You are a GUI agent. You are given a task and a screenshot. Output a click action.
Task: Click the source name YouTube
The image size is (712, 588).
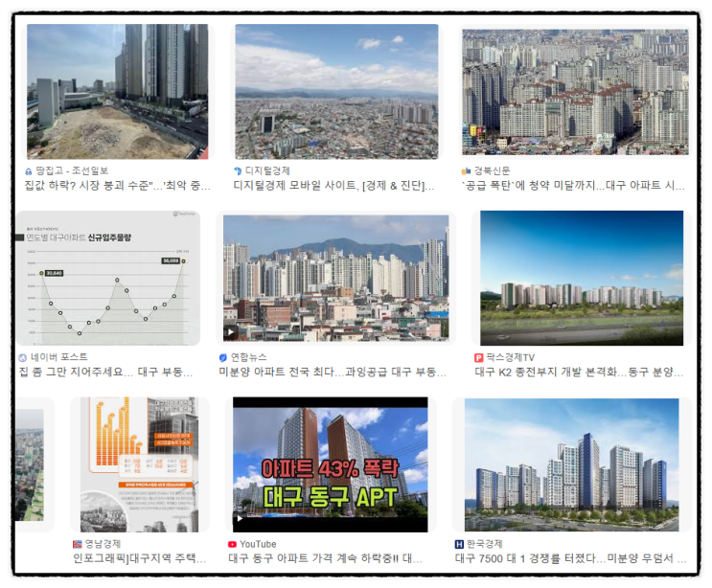(258, 544)
